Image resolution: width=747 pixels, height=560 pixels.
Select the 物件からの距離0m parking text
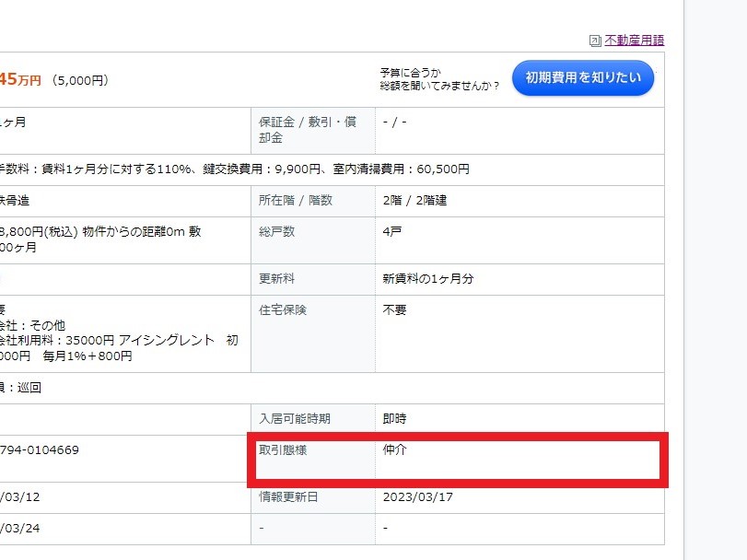133,232
